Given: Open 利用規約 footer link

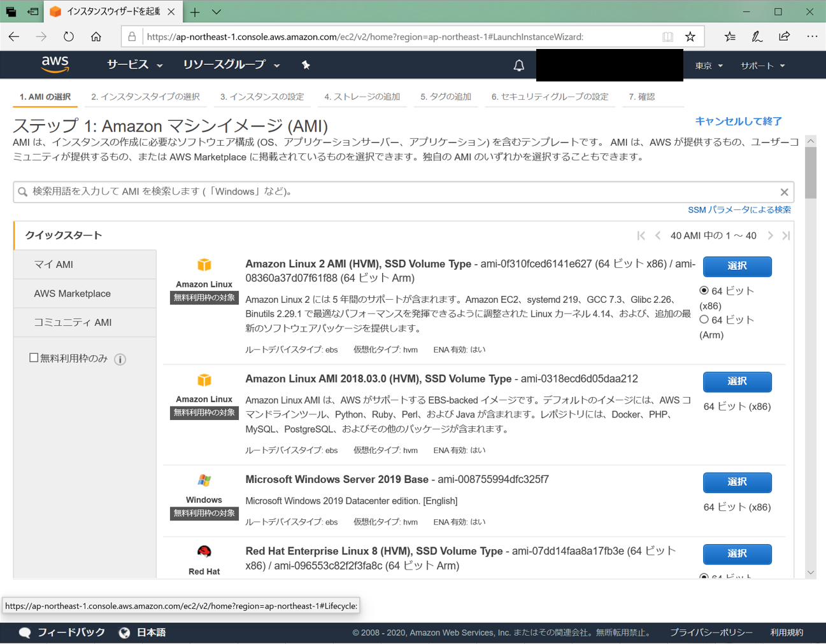Looking at the screenshot, I should coord(787,633).
